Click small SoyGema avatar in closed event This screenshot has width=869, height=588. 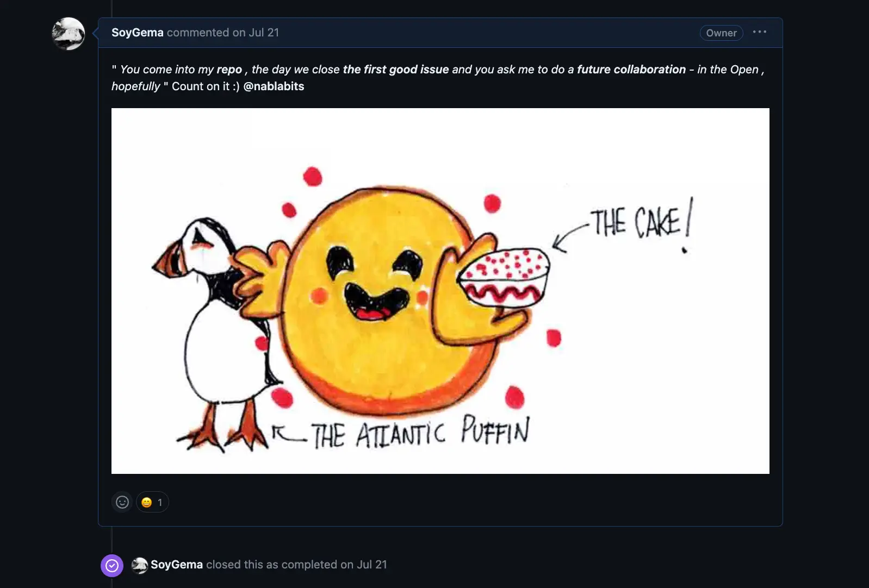[140, 565]
